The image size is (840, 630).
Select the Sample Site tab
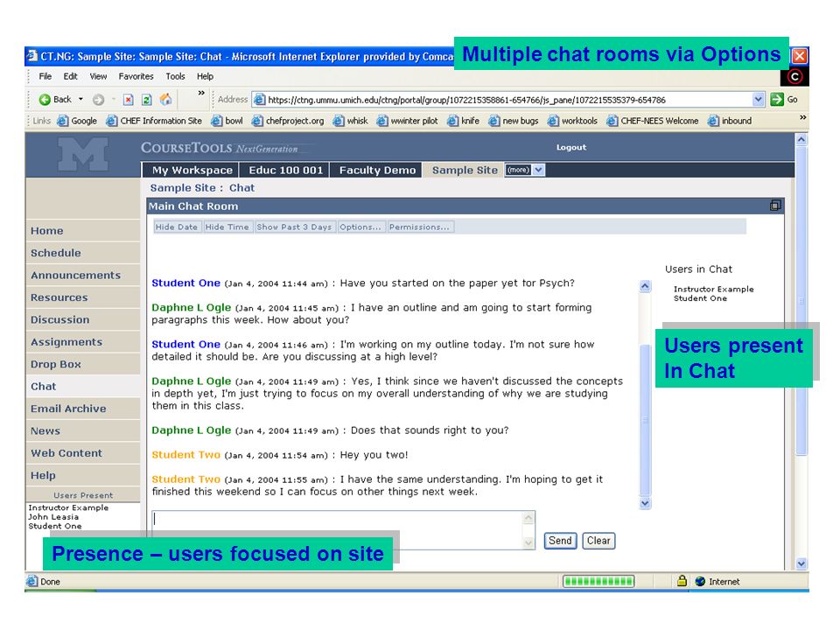pos(465,171)
